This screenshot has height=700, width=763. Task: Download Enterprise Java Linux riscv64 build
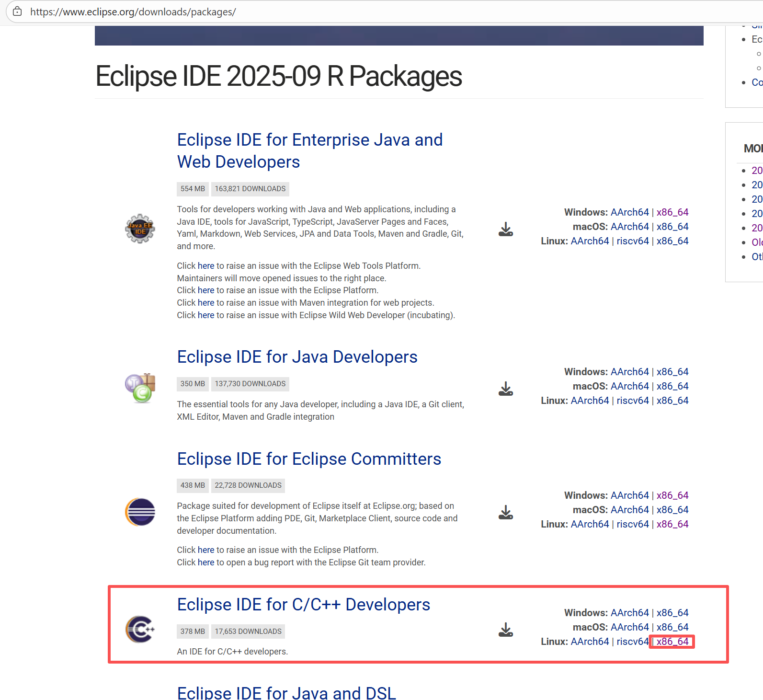pyautogui.click(x=632, y=241)
